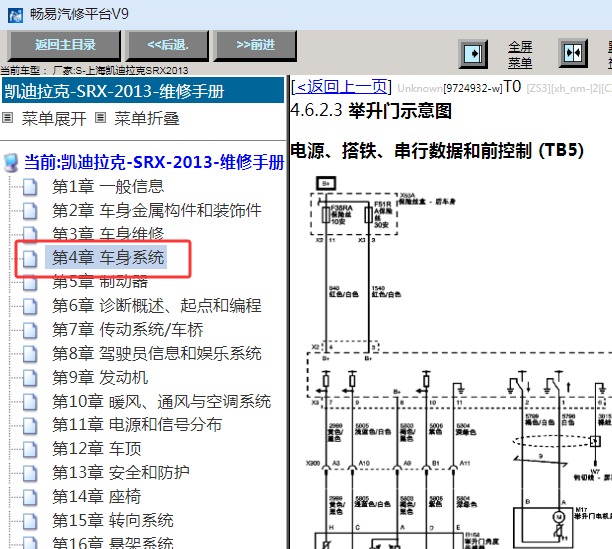Go back with the <<后退 button
612x549 pixels.
pyautogui.click(x=168, y=45)
